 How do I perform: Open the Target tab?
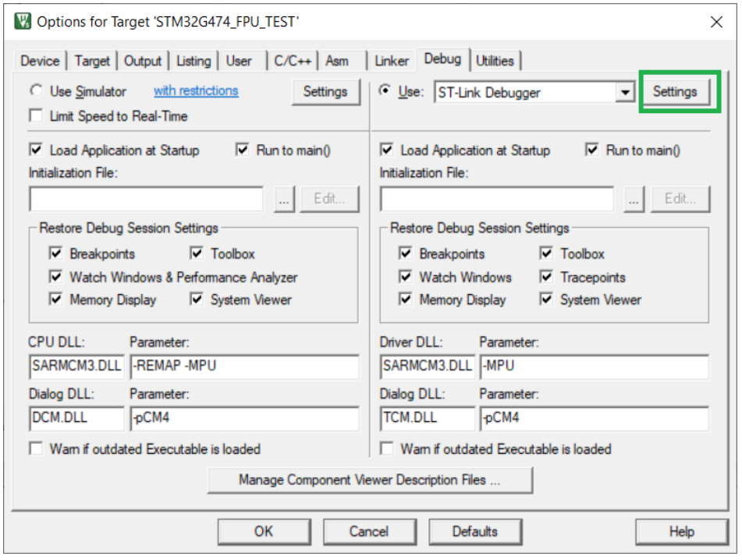(92, 61)
